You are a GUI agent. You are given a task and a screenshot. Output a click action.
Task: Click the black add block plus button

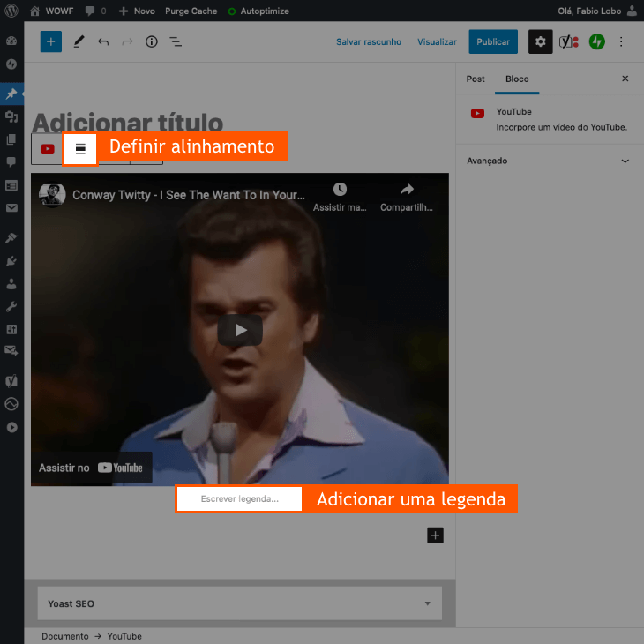coord(435,535)
